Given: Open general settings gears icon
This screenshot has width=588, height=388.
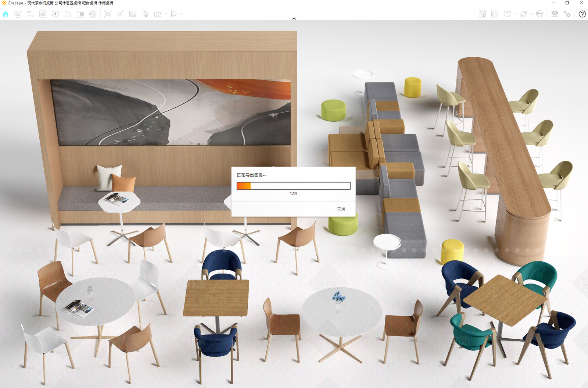Looking at the screenshot, I should pyautogui.click(x=567, y=14).
